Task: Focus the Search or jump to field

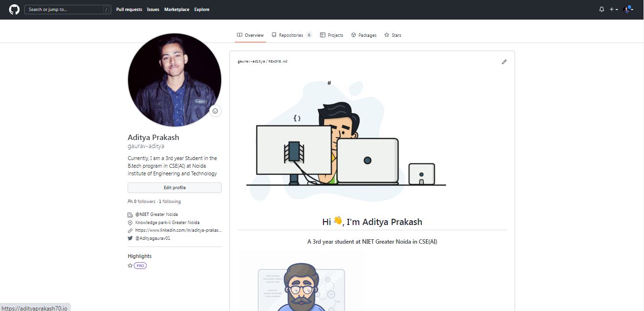Action: click(x=64, y=10)
